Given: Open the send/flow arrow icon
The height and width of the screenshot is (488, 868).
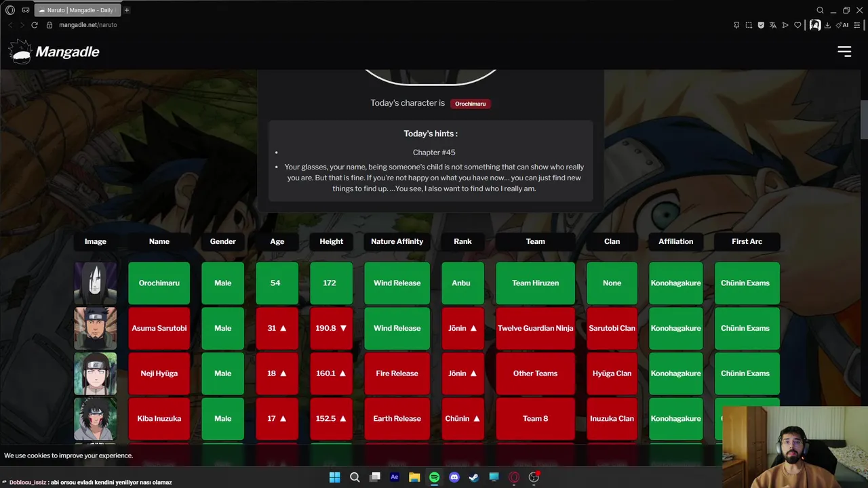Looking at the screenshot, I should (x=785, y=25).
